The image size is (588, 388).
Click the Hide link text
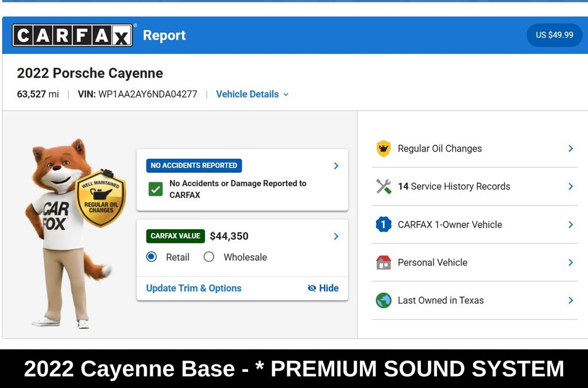point(328,288)
